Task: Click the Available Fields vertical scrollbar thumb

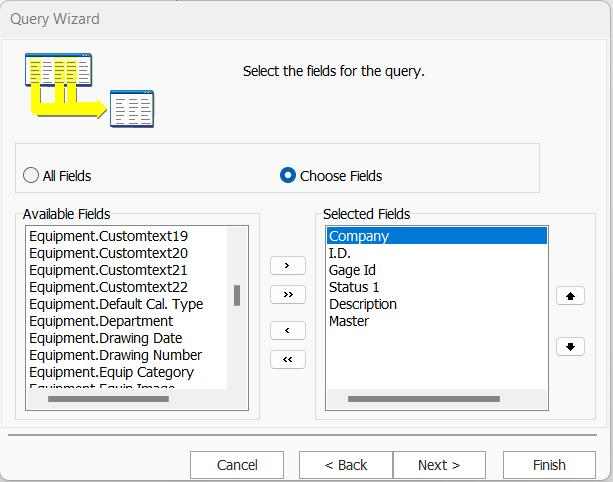Action: pos(237,295)
